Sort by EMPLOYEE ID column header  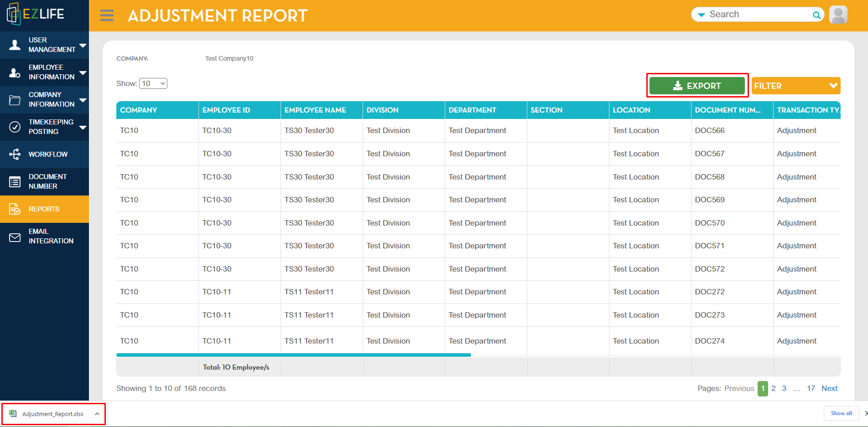pyautogui.click(x=239, y=110)
